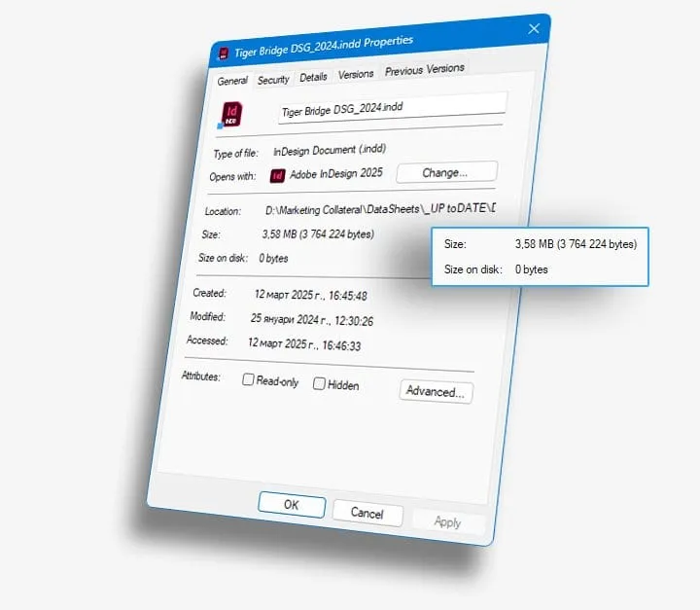
Task: Confirm with the OK button
Action: pos(292,505)
